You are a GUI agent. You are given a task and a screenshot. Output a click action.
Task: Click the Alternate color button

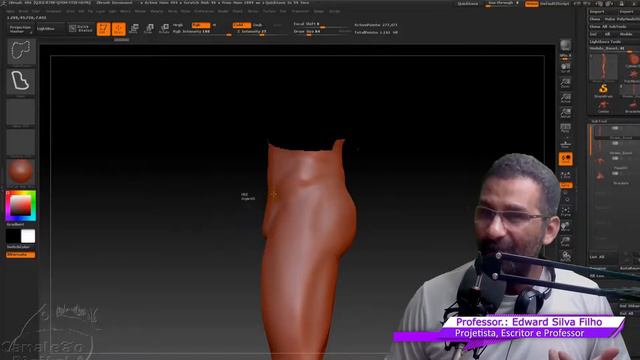coord(20,254)
